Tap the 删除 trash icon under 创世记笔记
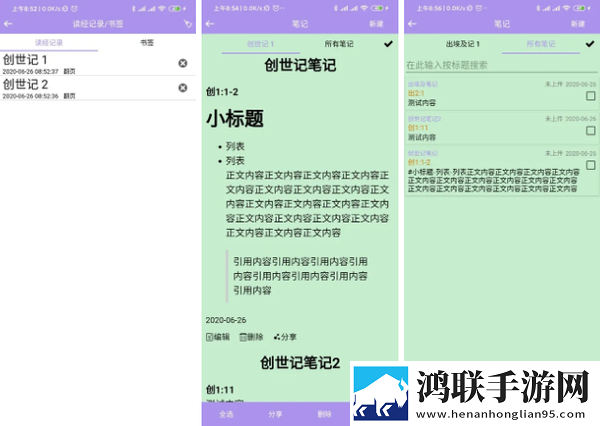This screenshot has height=426, width=600. tap(251, 337)
